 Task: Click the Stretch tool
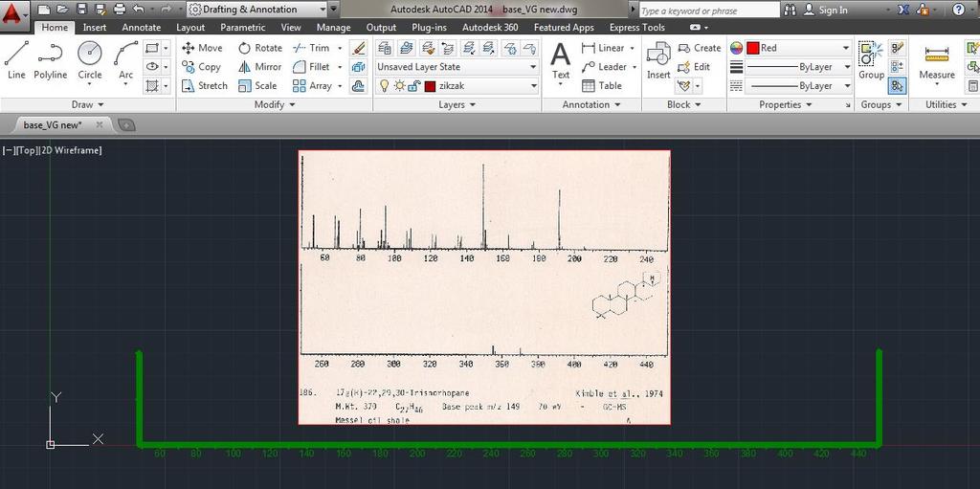coord(205,86)
